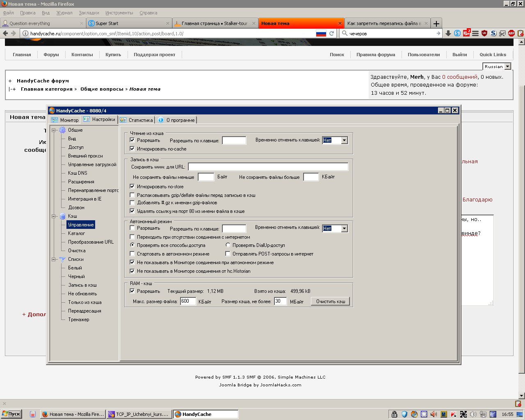Click the Общие gear icon in settings tree
Viewport: 525px width, 420px height.
click(62, 130)
